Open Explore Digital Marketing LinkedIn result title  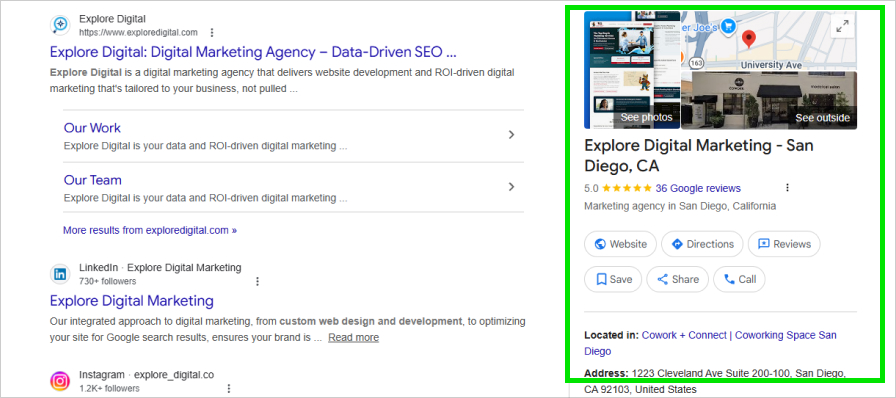(132, 301)
